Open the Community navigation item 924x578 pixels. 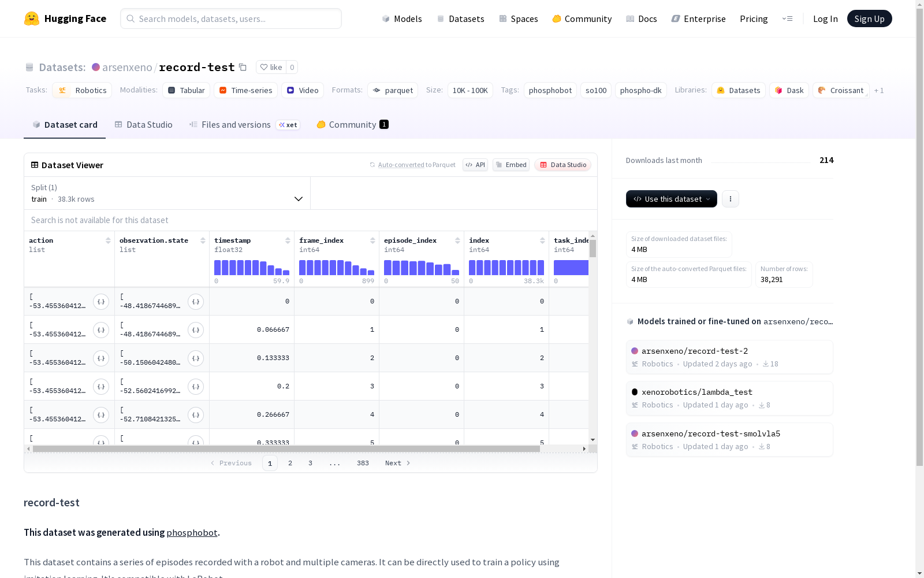582,18
